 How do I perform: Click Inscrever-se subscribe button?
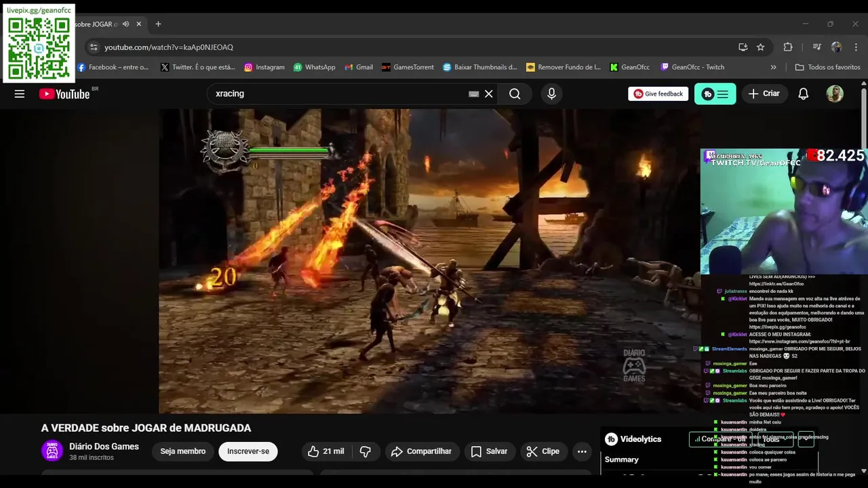coord(248,451)
